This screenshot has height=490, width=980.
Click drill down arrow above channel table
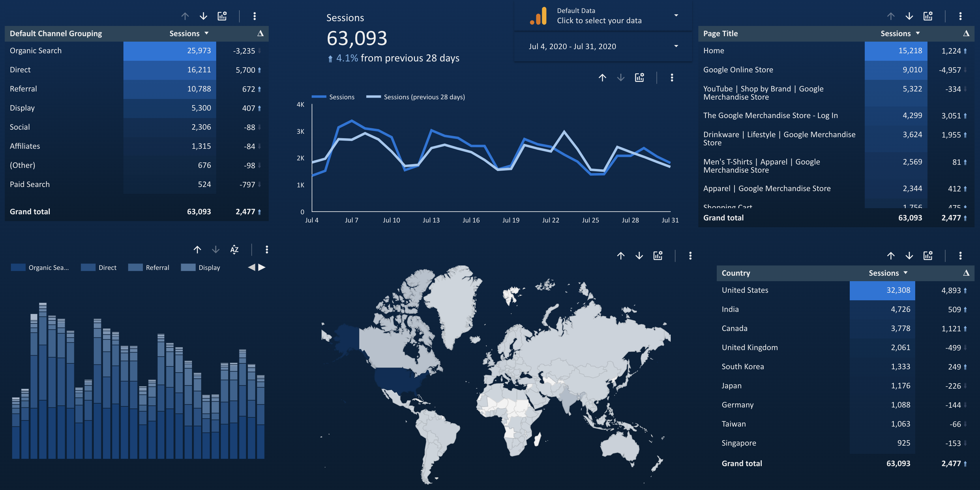coord(204,16)
